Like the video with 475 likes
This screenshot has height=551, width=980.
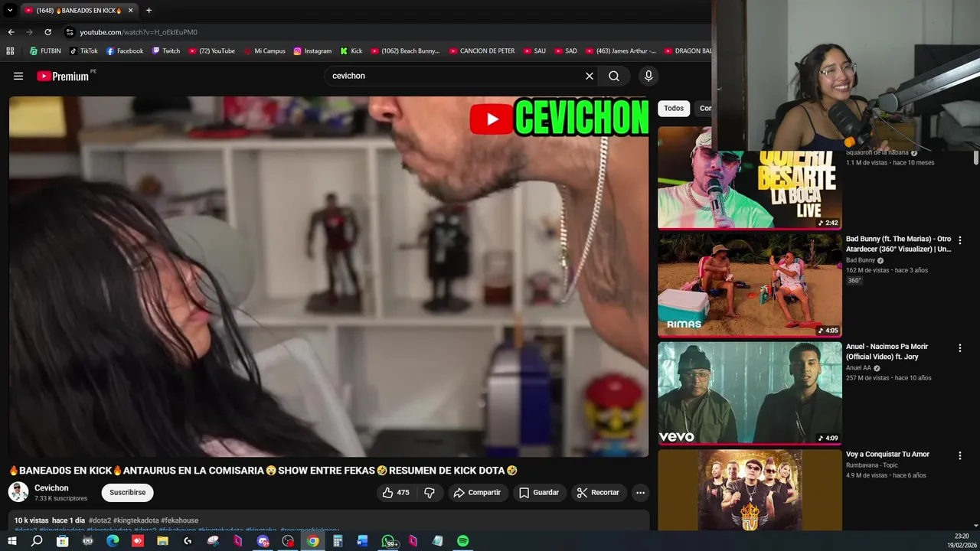point(396,493)
